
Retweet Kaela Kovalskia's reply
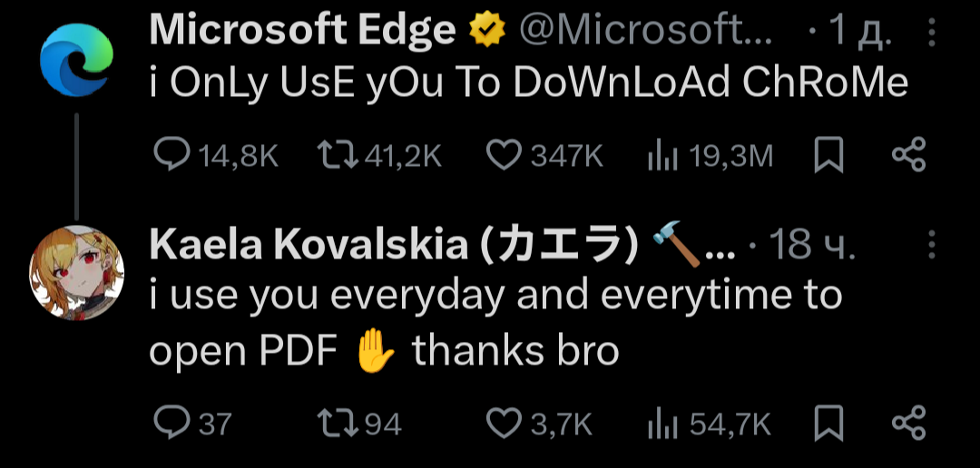click(x=338, y=423)
